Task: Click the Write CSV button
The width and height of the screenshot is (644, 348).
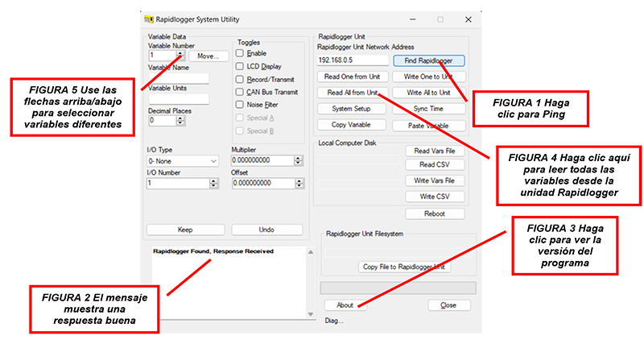Action: point(435,197)
